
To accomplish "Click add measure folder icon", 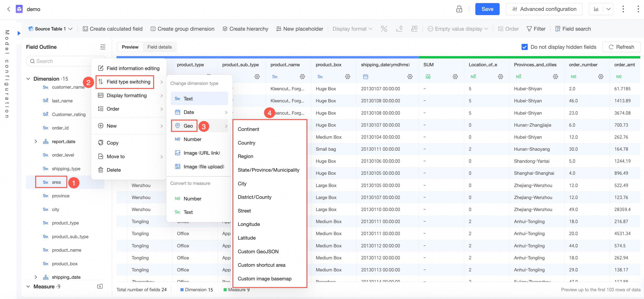I will tap(100, 286).
